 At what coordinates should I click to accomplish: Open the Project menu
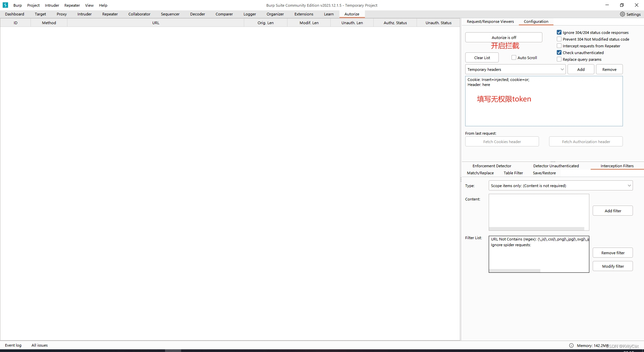[33, 5]
